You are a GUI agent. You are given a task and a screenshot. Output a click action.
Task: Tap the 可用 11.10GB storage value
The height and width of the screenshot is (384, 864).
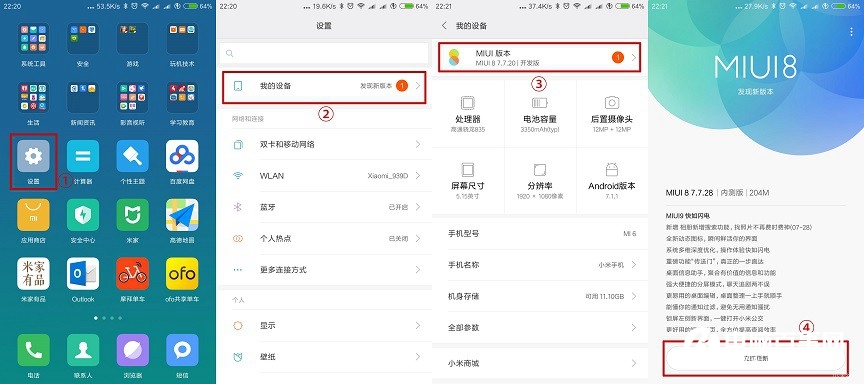[604, 296]
